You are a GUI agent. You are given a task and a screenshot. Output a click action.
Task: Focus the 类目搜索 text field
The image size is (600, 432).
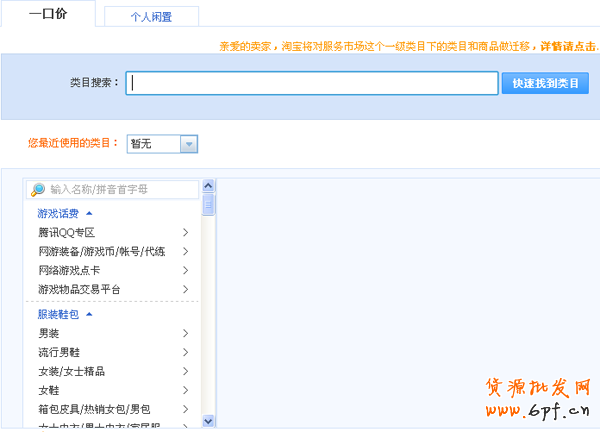click(312, 83)
